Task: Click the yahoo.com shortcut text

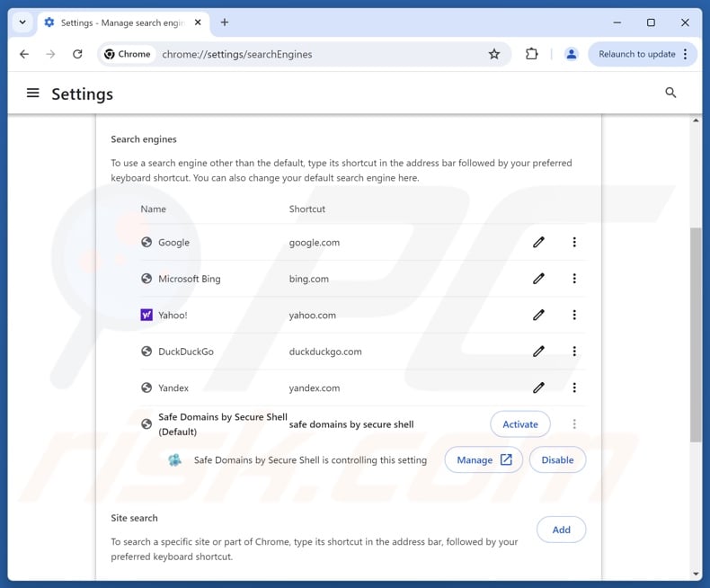Action: pyautogui.click(x=313, y=315)
